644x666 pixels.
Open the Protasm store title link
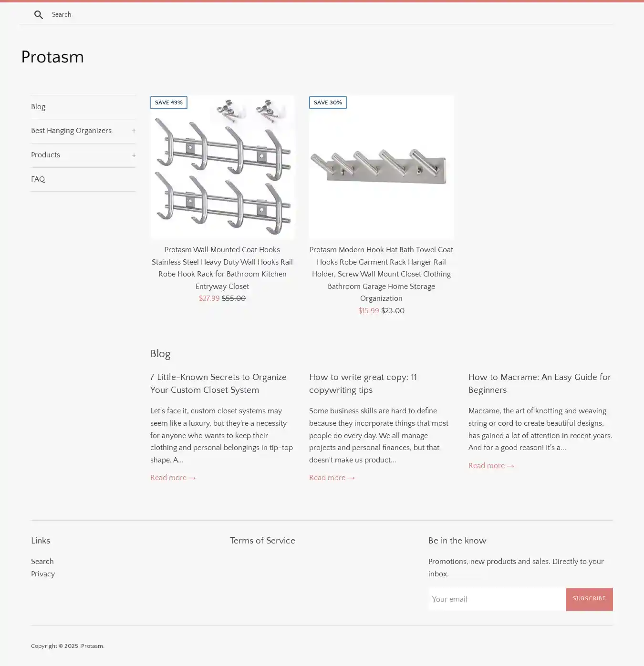point(52,57)
